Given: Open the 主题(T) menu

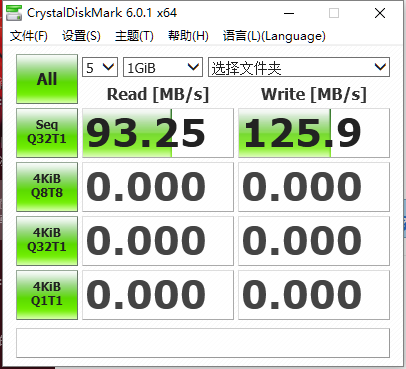Looking at the screenshot, I should coord(134,36).
